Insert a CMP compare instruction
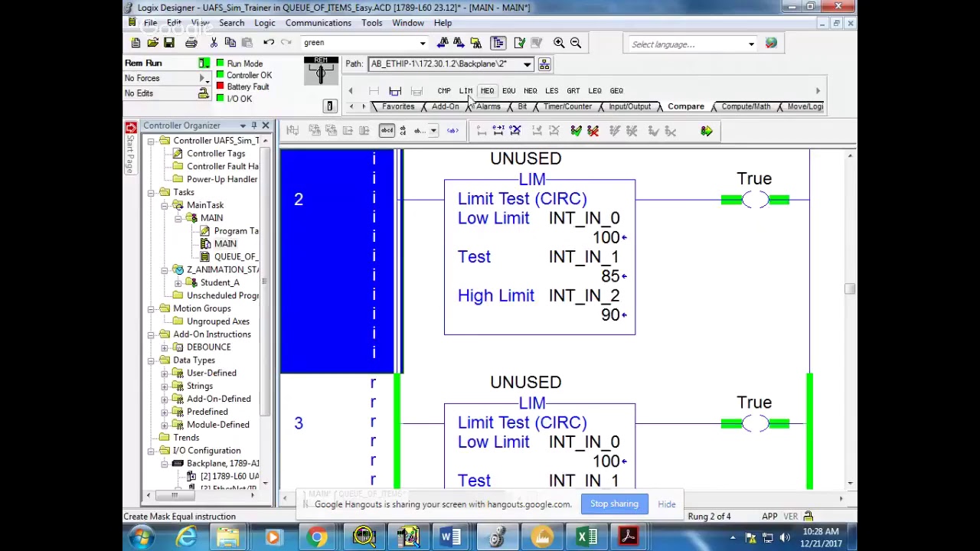Image resolution: width=980 pixels, height=551 pixels. click(444, 90)
